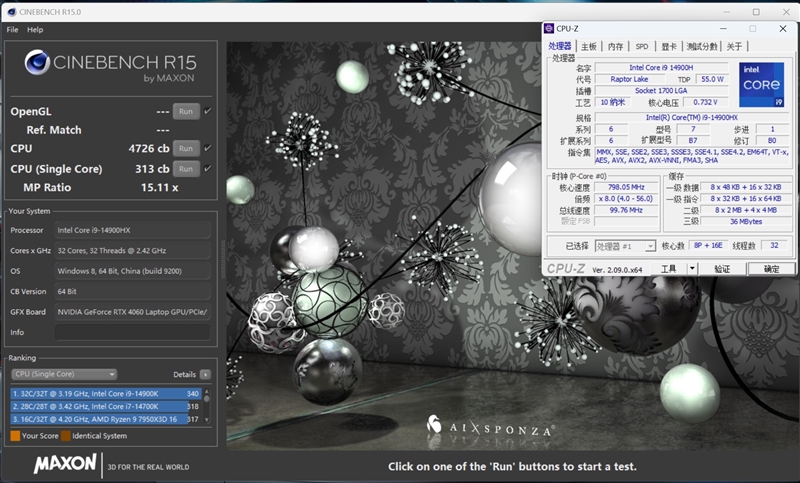This screenshot has height=483, width=800.
Task: Click the MAXON logo at bottom left
Action: tap(66, 464)
